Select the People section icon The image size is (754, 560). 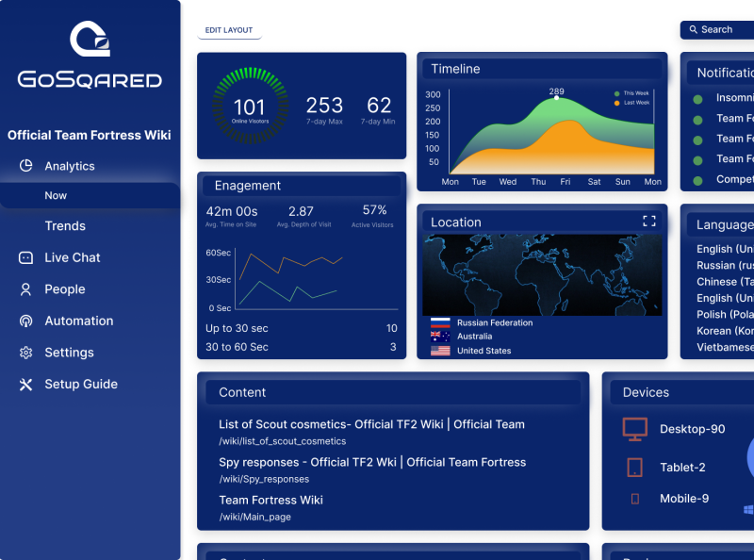[x=25, y=288]
